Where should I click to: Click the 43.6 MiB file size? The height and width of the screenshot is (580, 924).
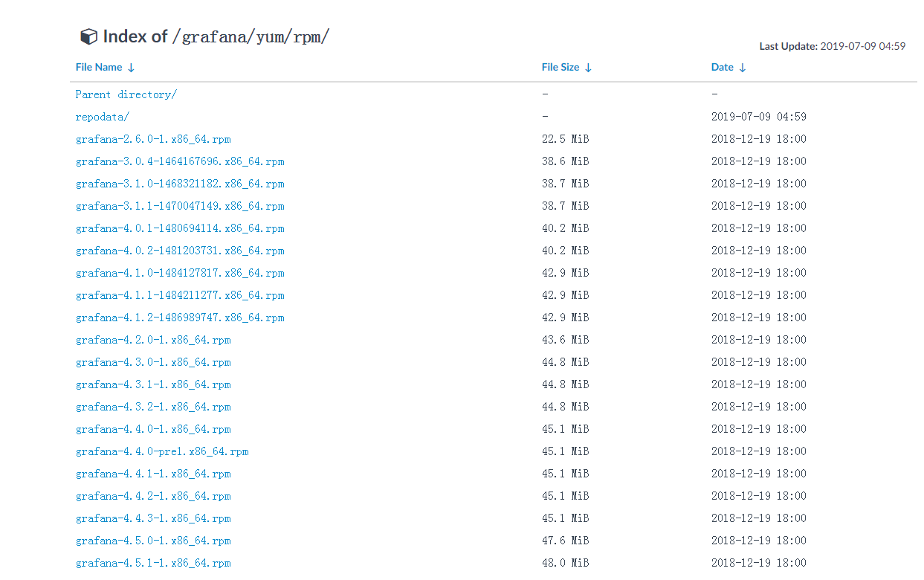pos(566,340)
